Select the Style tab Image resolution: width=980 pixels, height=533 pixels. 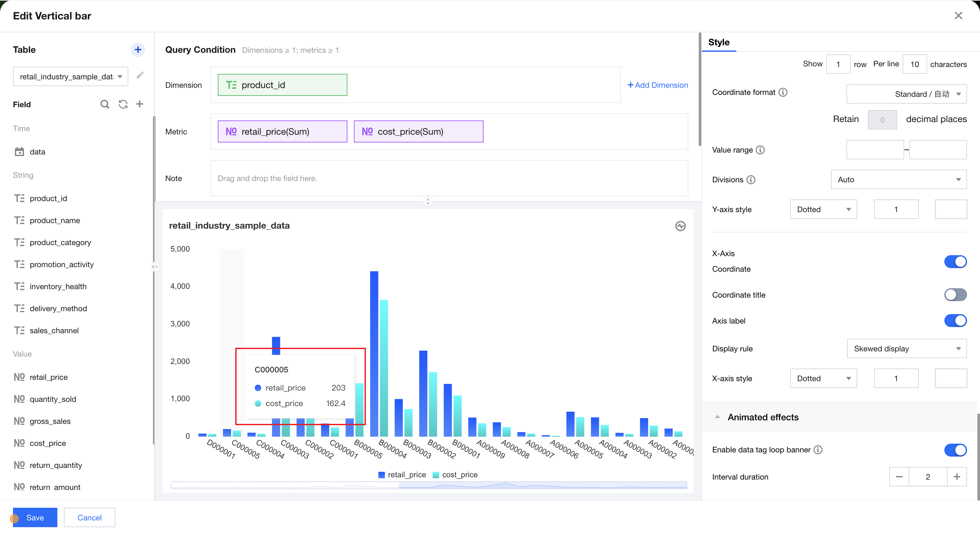719,42
